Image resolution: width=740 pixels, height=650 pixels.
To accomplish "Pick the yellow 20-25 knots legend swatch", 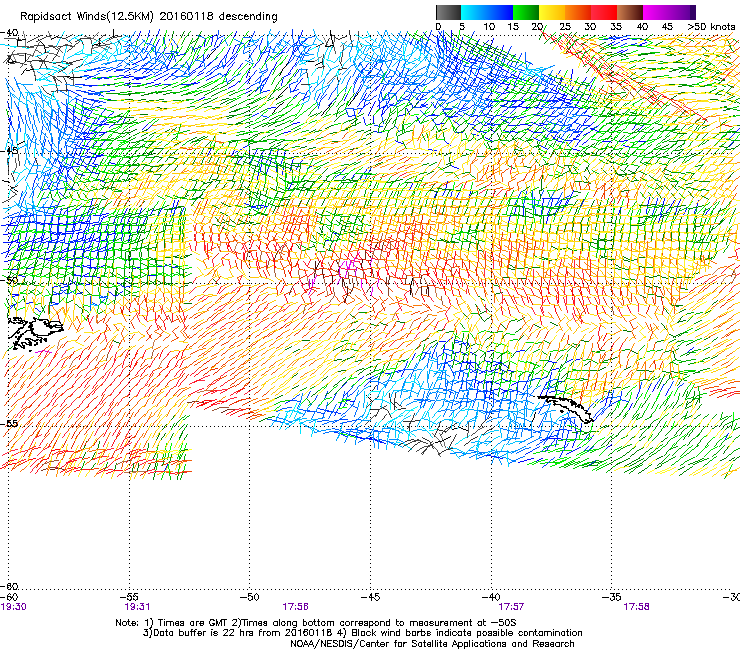I will pyautogui.click(x=552, y=12).
